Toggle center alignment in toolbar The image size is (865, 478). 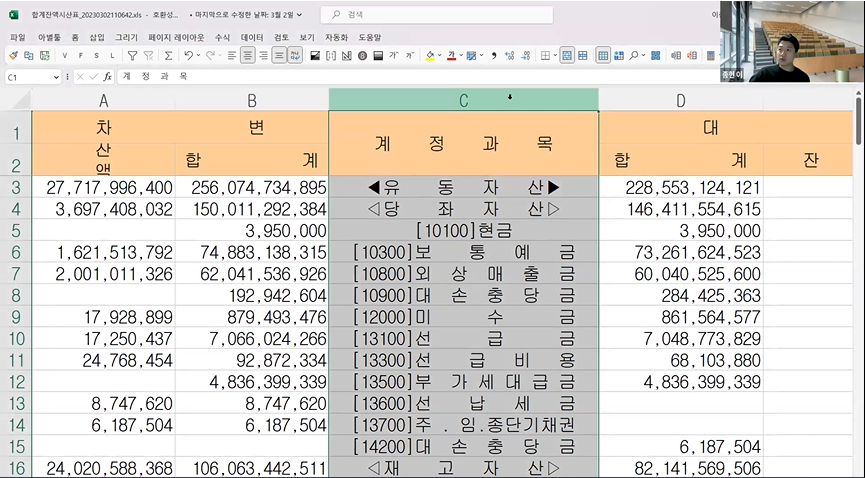247,56
